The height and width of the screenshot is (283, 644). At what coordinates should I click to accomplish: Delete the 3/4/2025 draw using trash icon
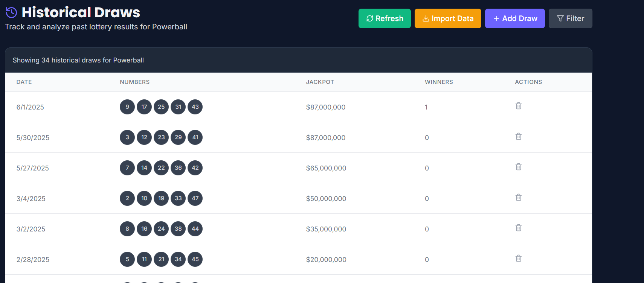[x=519, y=197]
